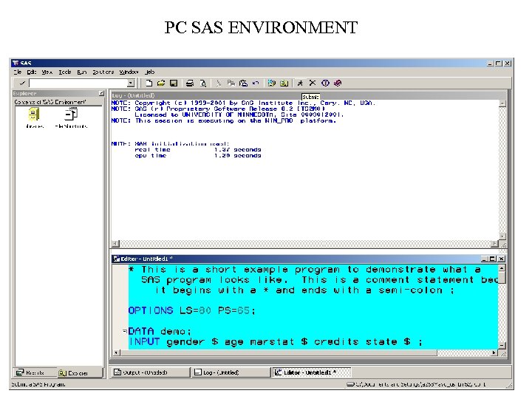Image resolution: width=532 pixels, height=399 pixels.
Task: Clear all with the toolbar X icon
Action: (x=313, y=83)
